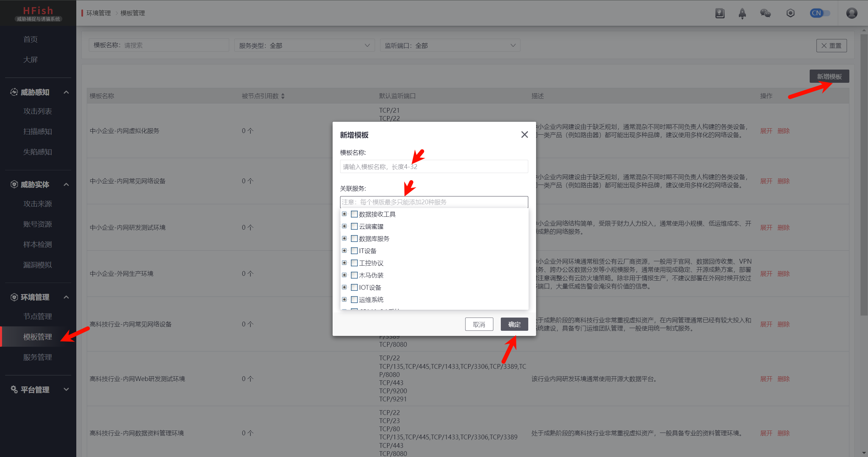The image size is (868, 457).
Task: Check the 数据库服务 checkbox
Action: pos(354,239)
